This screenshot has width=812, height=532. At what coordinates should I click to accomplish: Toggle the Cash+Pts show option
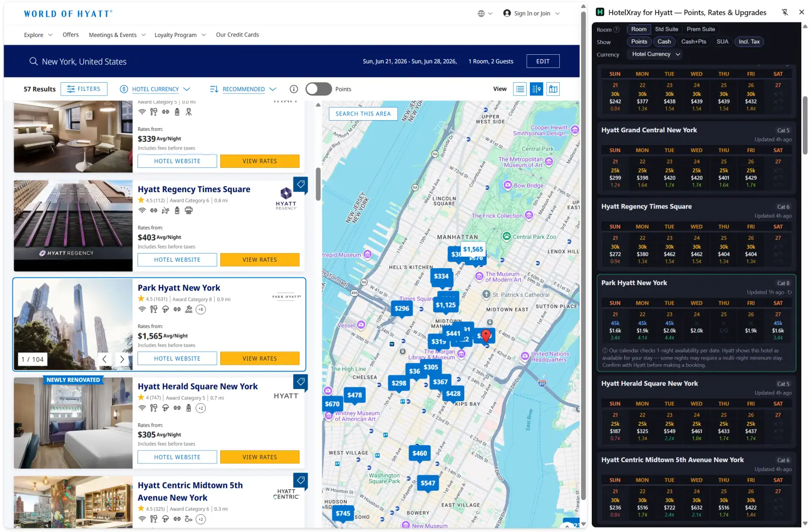(x=693, y=42)
